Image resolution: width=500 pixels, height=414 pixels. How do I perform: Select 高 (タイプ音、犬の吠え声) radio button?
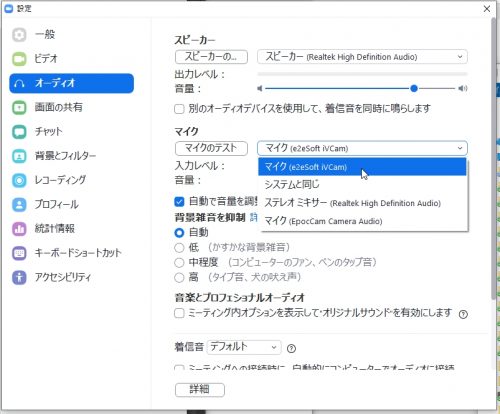click(179, 277)
